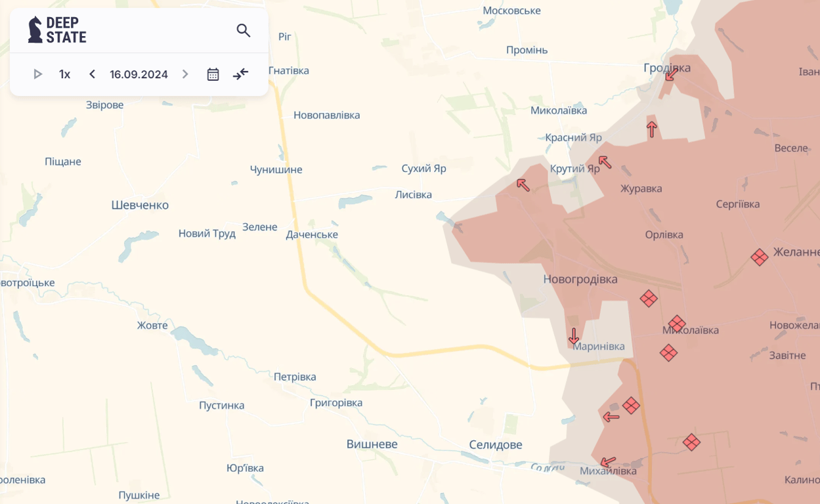Open the search panel via magnifier icon
This screenshot has height=504, width=820.
point(243,30)
